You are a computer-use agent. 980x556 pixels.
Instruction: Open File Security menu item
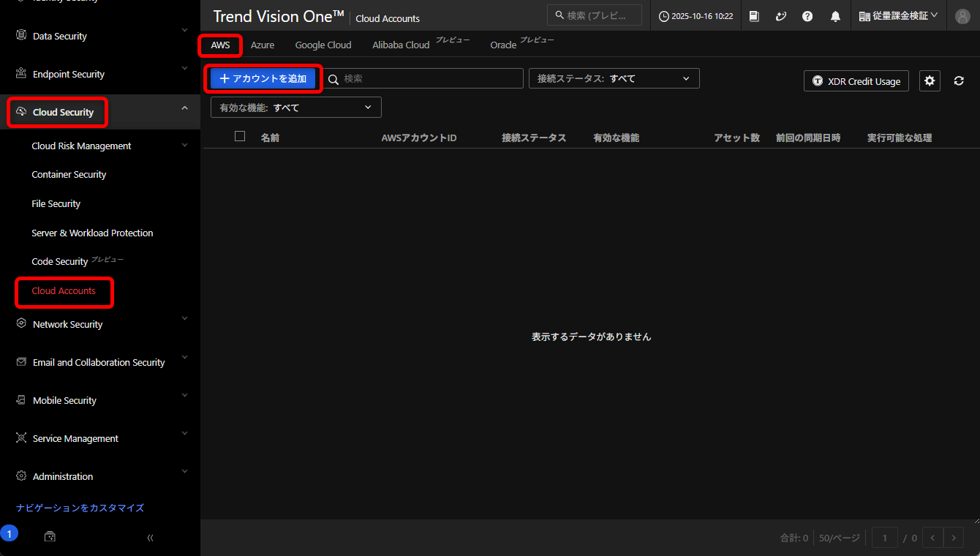click(56, 204)
